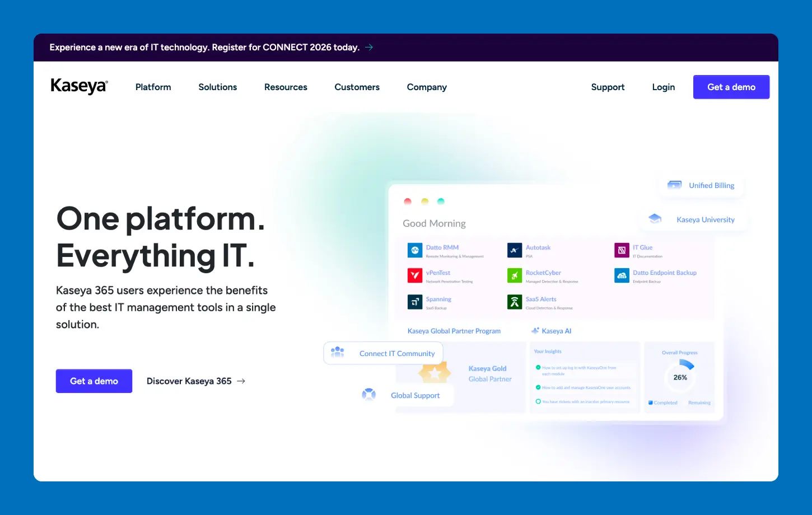Open the SaaS Alerts icon
This screenshot has height=515, width=812.
(514, 302)
